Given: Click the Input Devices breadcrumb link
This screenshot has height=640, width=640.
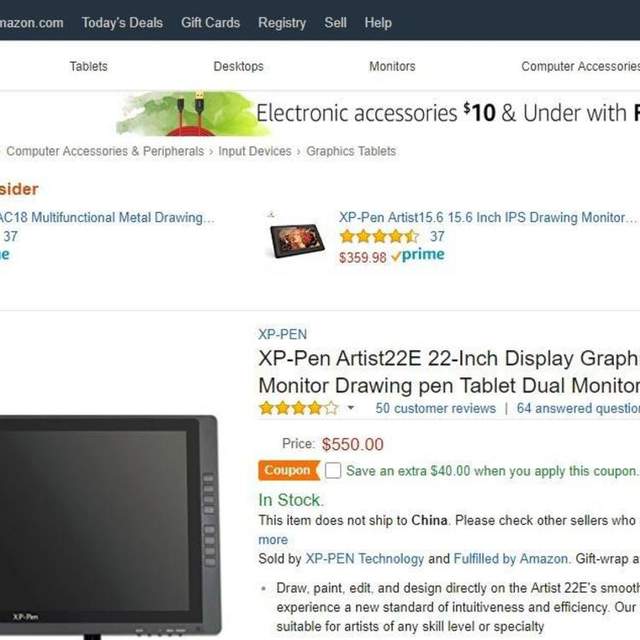Looking at the screenshot, I should pyautogui.click(x=255, y=151).
